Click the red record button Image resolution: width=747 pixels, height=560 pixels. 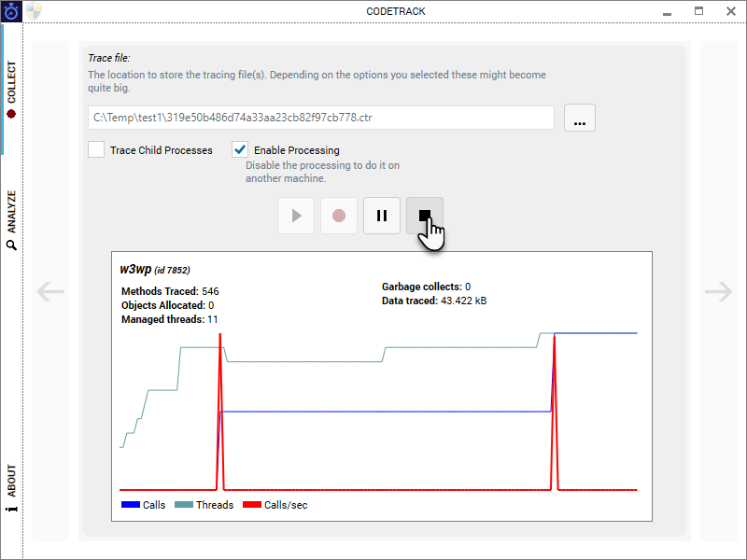coord(339,216)
